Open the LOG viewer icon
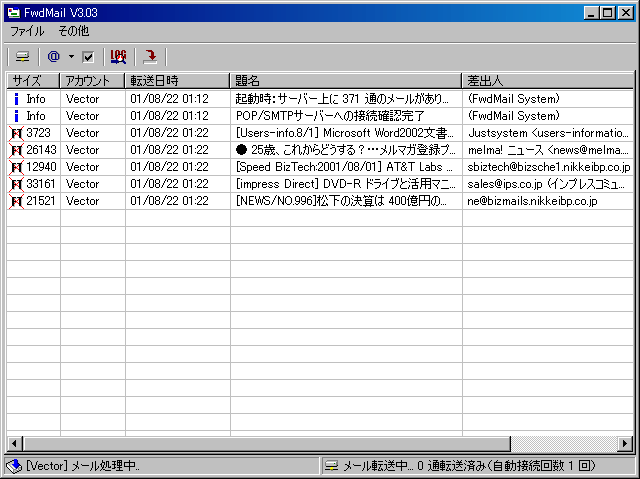640x479 pixels. click(x=119, y=57)
